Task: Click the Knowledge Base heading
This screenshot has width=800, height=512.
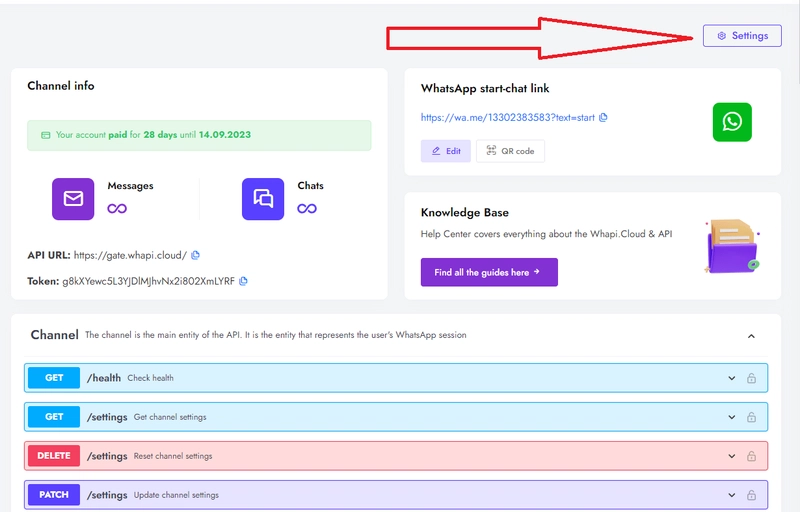Action: tap(465, 213)
